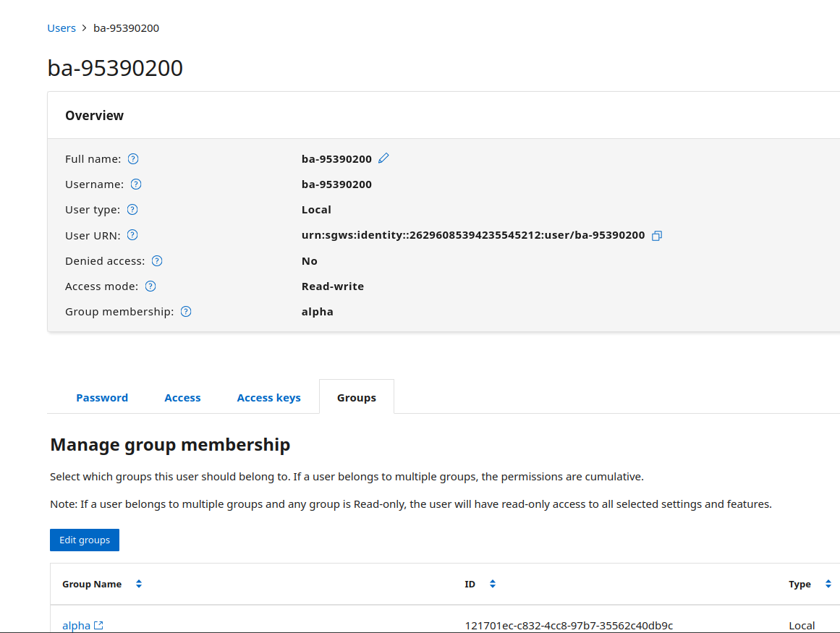Viewport: 840px width, 633px height.
Task: Sort table by ID column
Action: pyautogui.click(x=493, y=584)
